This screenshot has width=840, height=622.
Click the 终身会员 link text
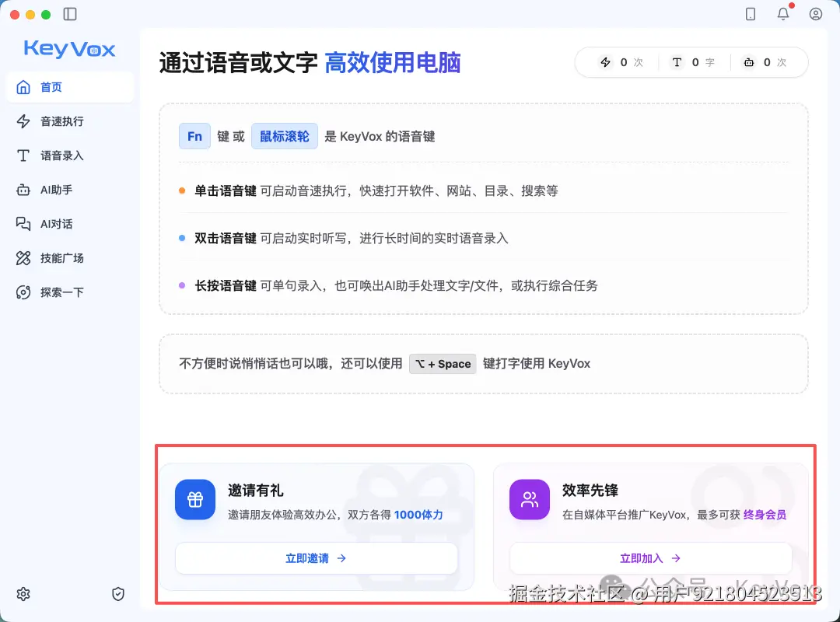coord(765,515)
